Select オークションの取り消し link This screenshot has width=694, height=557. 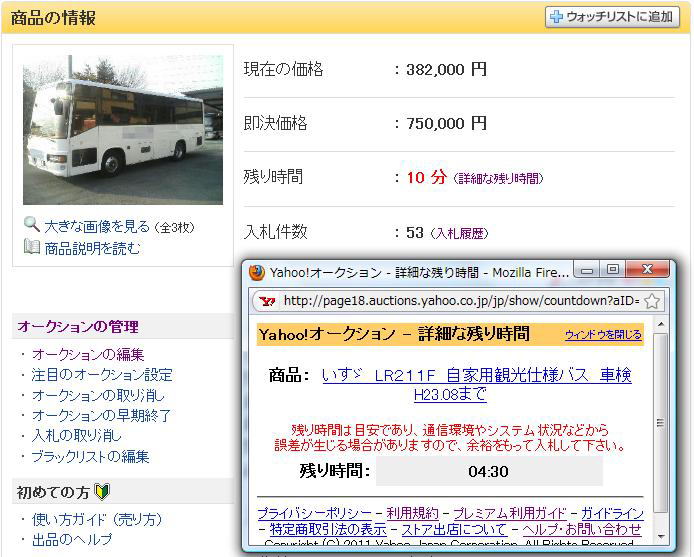pyautogui.click(x=98, y=395)
